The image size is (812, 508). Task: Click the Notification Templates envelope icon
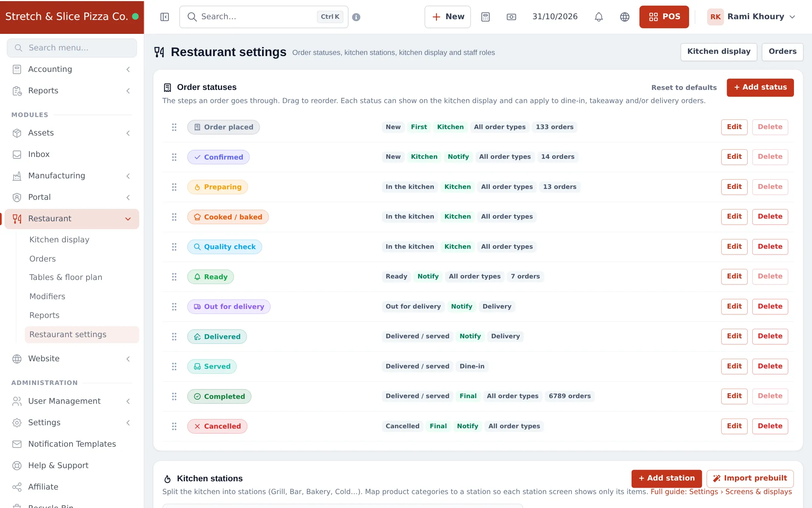pyautogui.click(x=17, y=444)
